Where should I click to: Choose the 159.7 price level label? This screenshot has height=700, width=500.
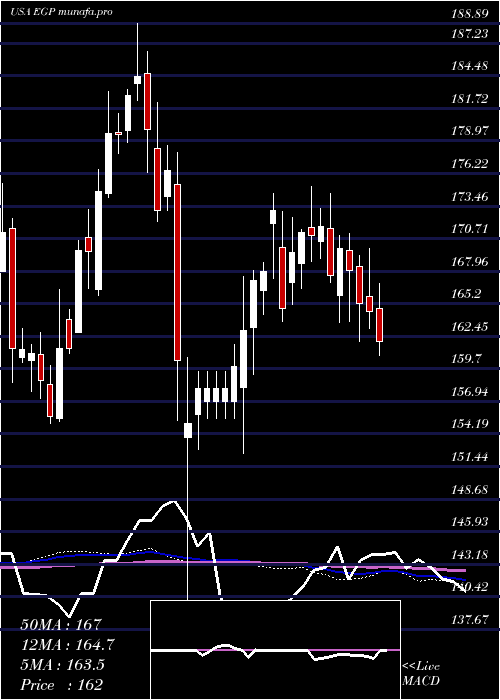[x=466, y=359]
